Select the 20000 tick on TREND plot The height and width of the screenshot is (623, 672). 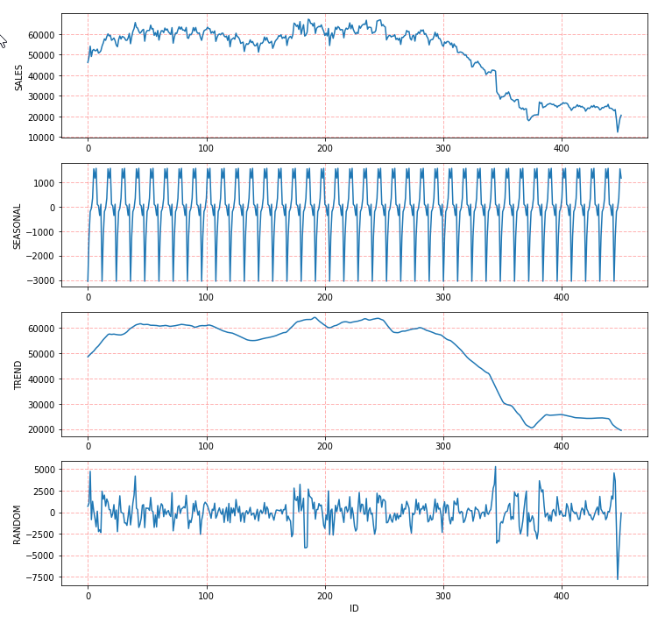41,429
